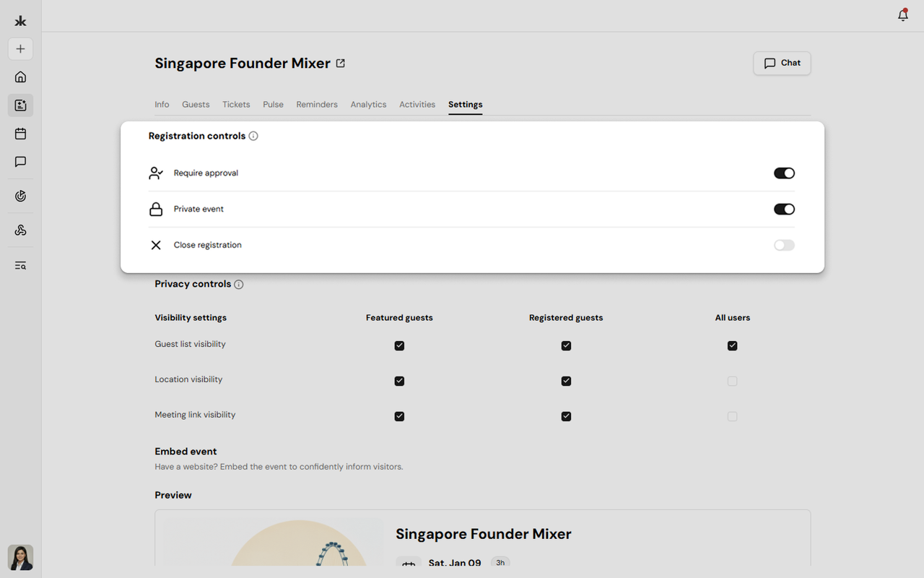
Task: Open the analytics pie icon in sidebar
Action: pos(20,196)
